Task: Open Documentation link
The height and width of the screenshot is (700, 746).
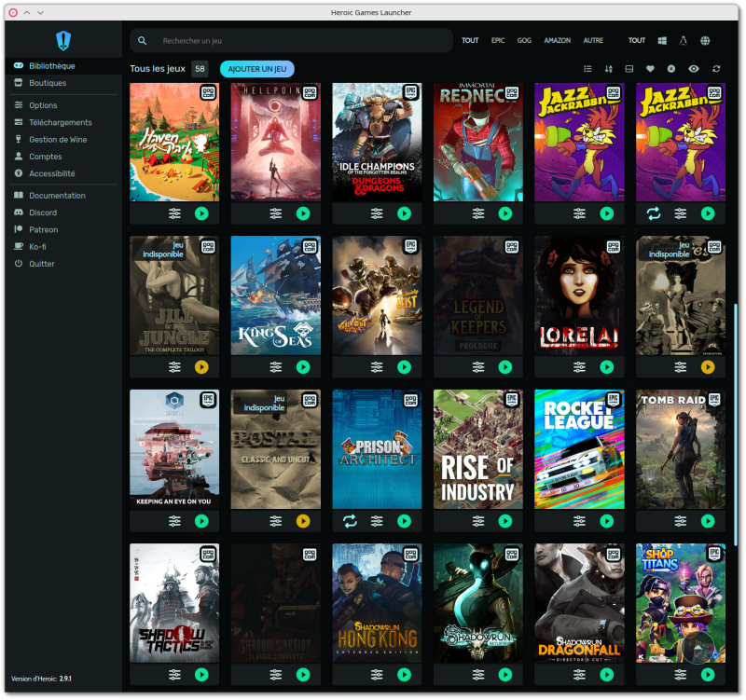Action: click(63, 196)
